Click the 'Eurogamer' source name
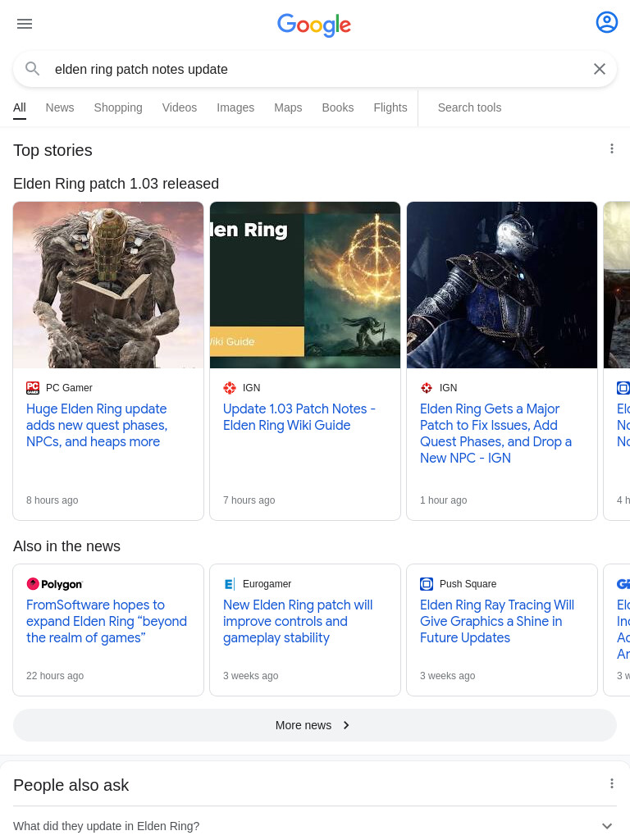Viewport: 630px width, 840px height. click(x=267, y=584)
